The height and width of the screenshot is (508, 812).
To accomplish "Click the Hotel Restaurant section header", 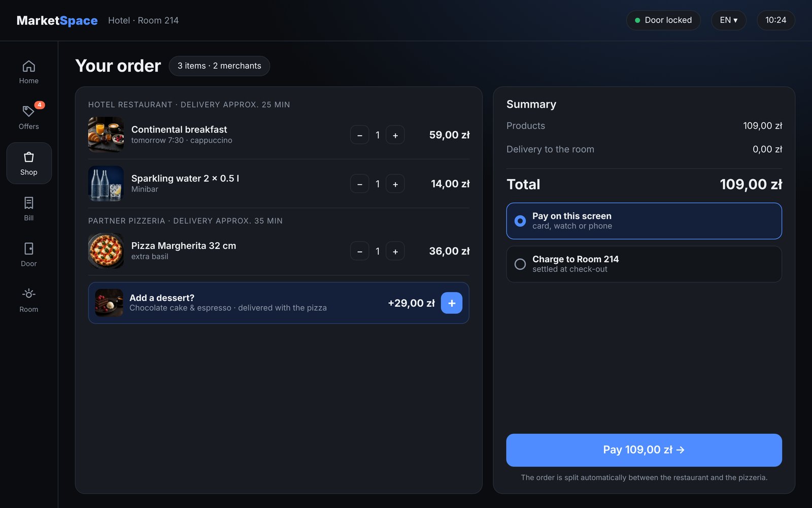I will point(189,105).
